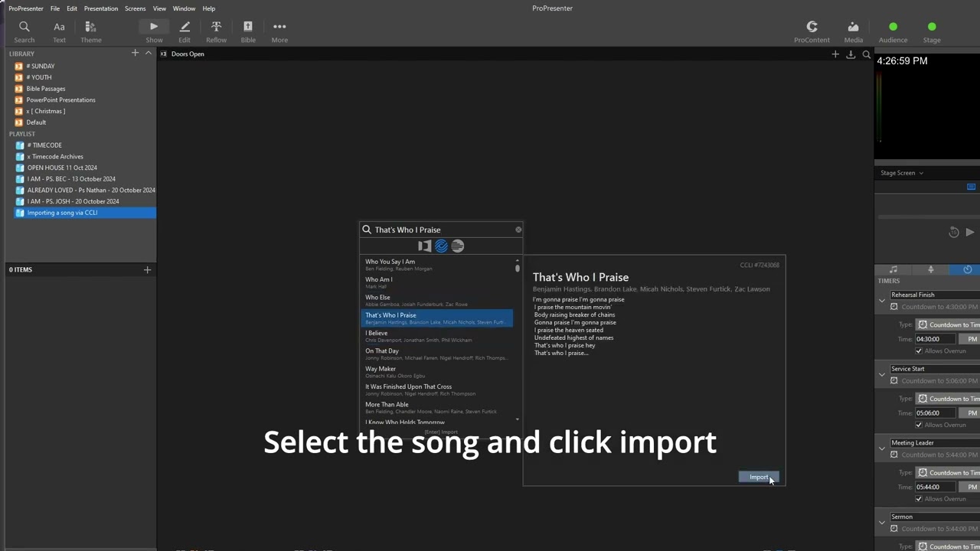Viewport: 980px width, 551px height.
Task: Click the search results scrollbar
Action: click(x=518, y=268)
